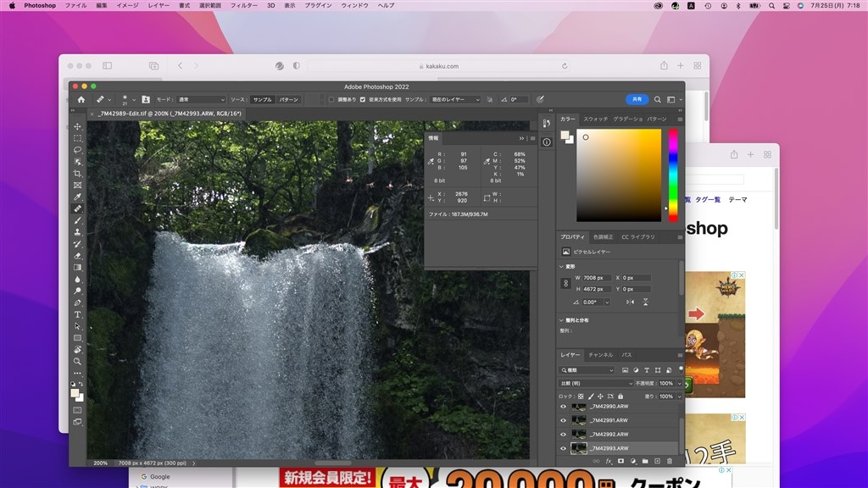Open the フィルター menu in menu bar
The width and height of the screenshot is (868, 488).
tap(244, 5)
